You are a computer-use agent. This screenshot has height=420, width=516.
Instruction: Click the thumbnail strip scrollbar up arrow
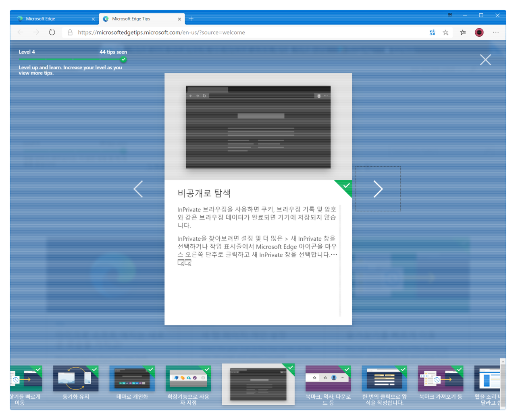click(x=503, y=362)
